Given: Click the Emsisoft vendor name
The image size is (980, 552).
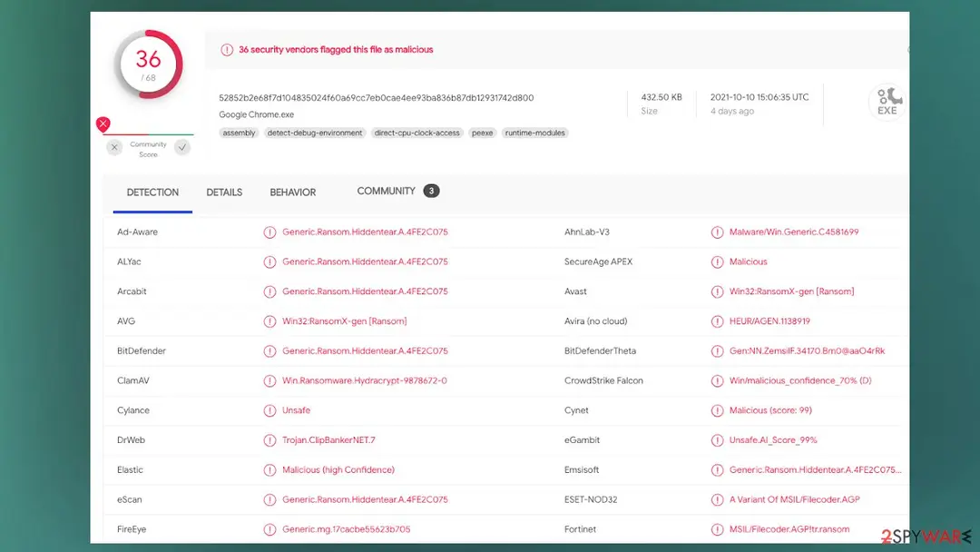Looking at the screenshot, I should tap(582, 470).
